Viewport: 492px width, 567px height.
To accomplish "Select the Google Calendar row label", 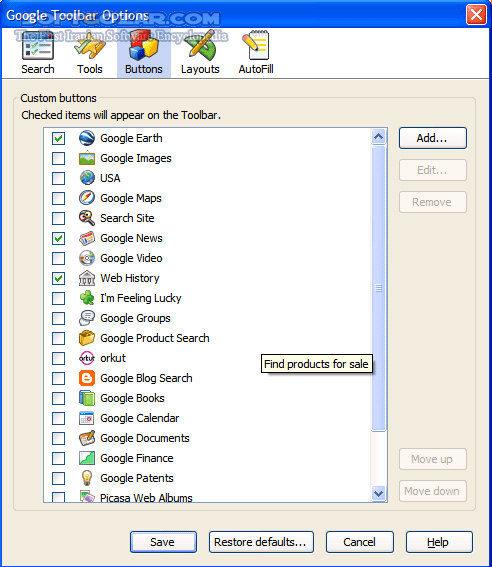I will (140, 418).
